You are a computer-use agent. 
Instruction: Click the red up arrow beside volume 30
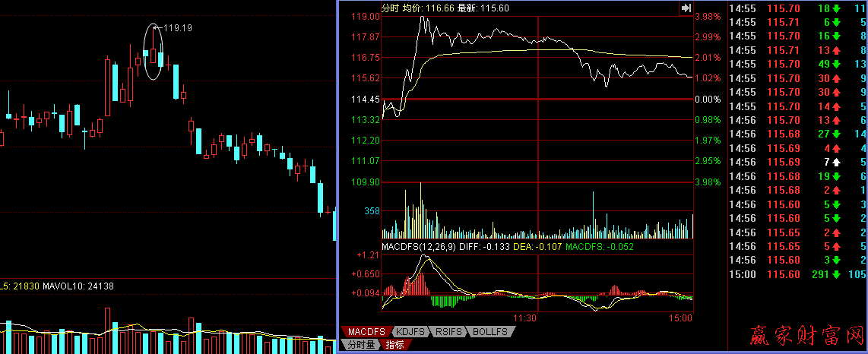pos(836,77)
